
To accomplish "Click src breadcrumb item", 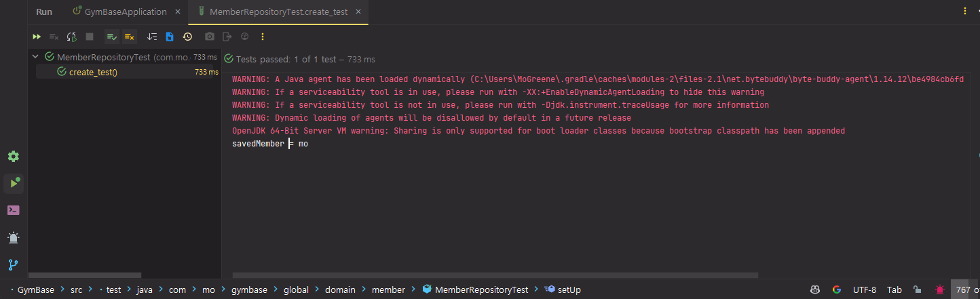I will 77,290.
